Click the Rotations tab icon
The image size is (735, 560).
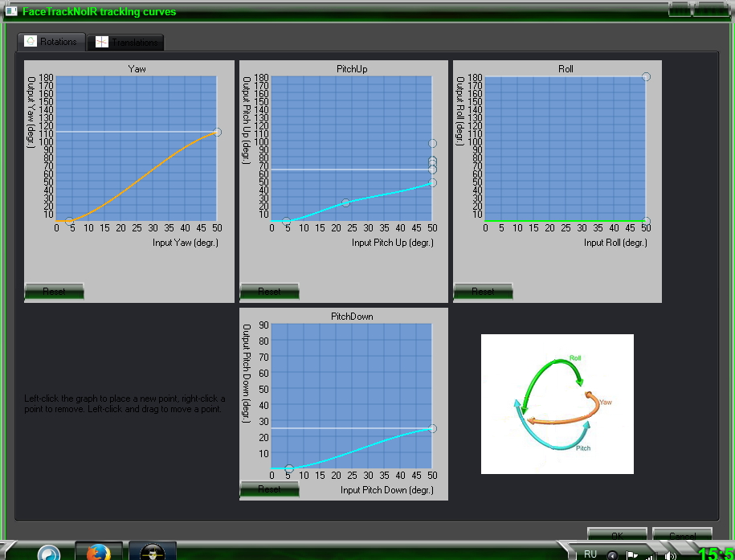point(31,41)
